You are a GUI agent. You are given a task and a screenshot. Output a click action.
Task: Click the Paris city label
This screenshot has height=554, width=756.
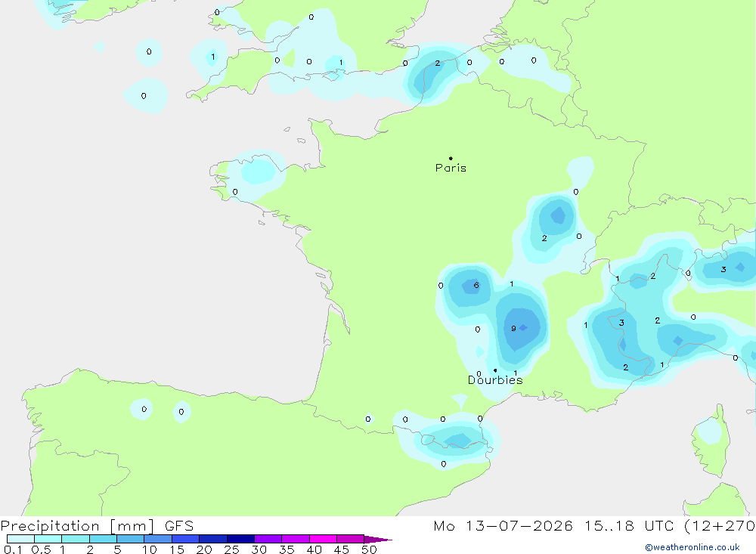(451, 168)
